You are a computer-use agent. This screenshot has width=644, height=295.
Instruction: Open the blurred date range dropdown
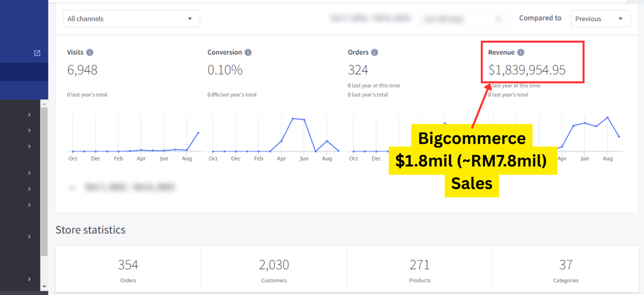[x=462, y=19]
